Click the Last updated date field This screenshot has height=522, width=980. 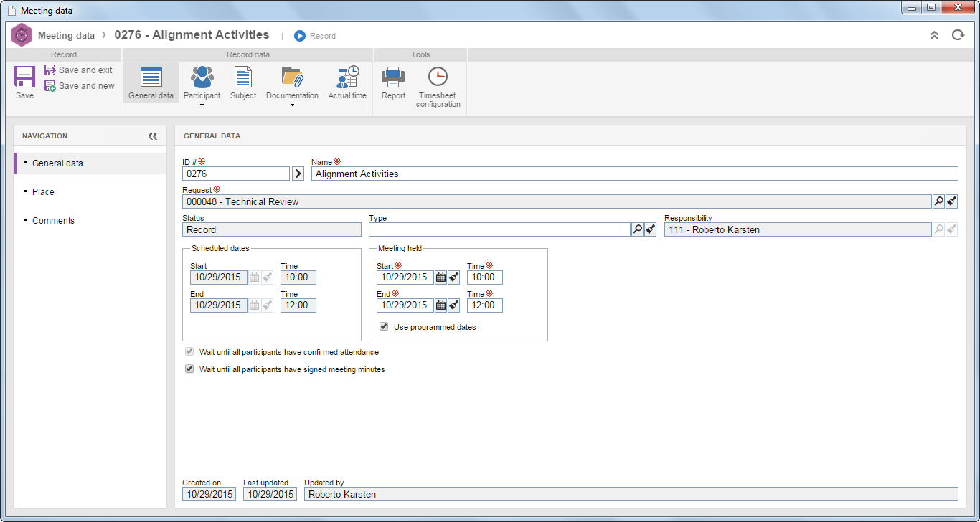[270, 494]
